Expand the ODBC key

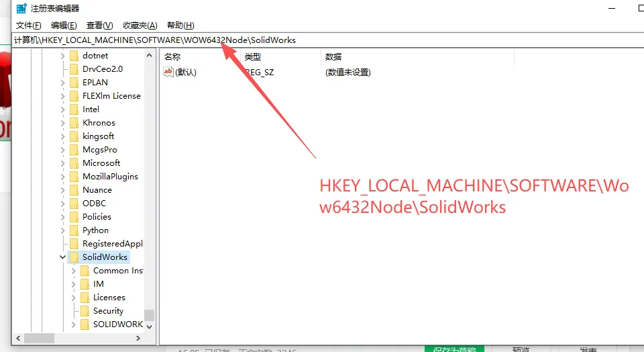62,204
